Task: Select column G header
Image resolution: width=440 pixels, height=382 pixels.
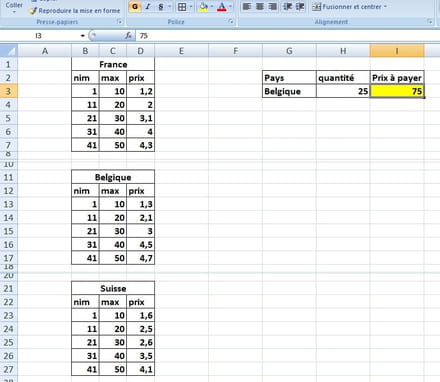Action: pos(289,51)
